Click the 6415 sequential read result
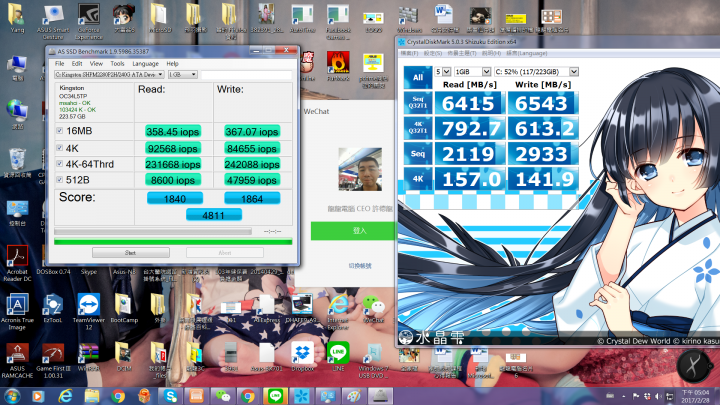The width and height of the screenshot is (720, 405). (x=468, y=103)
